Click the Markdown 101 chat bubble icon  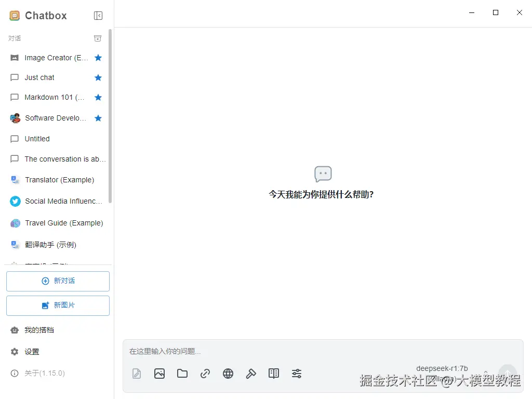point(15,97)
